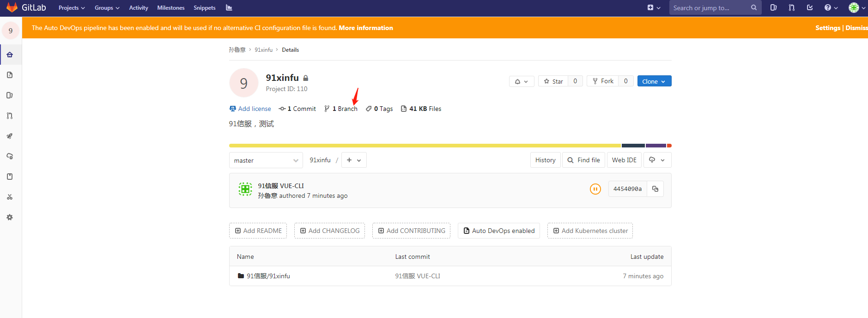
Task: Click the commit author avatar
Action: tap(245, 189)
